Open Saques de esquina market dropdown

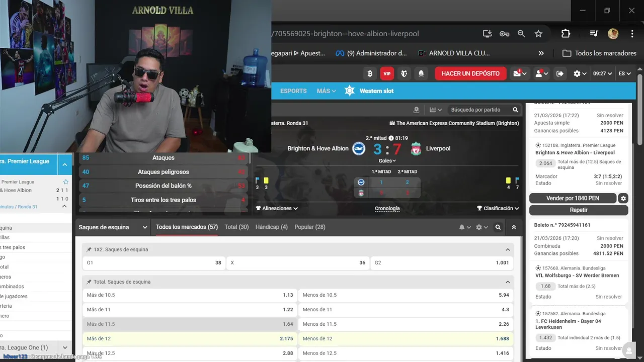113,227
